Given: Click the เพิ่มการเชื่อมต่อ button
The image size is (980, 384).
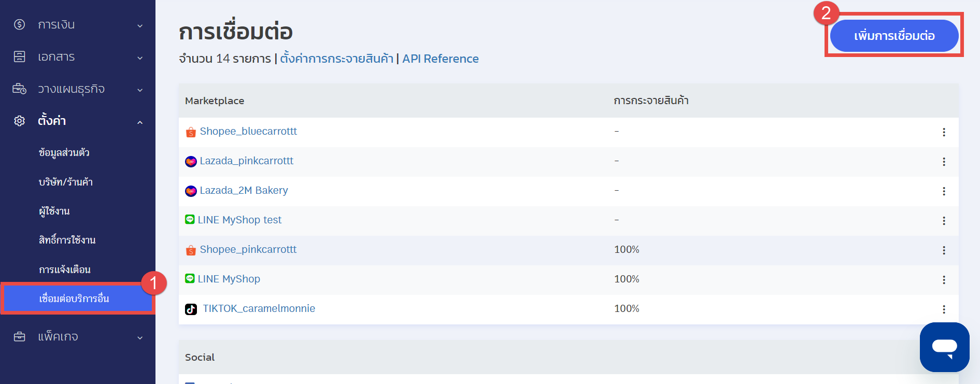Looking at the screenshot, I should tap(894, 36).
